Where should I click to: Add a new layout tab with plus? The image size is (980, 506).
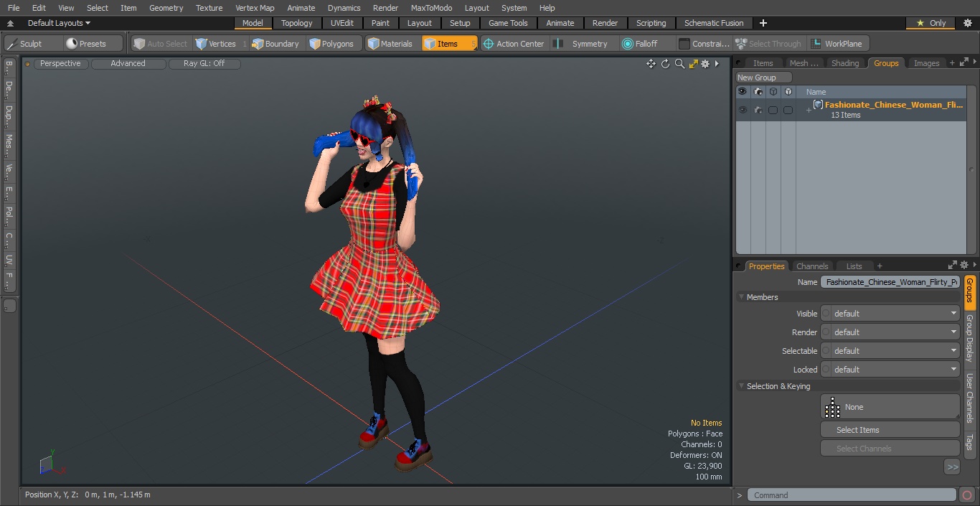(x=763, y=23)
